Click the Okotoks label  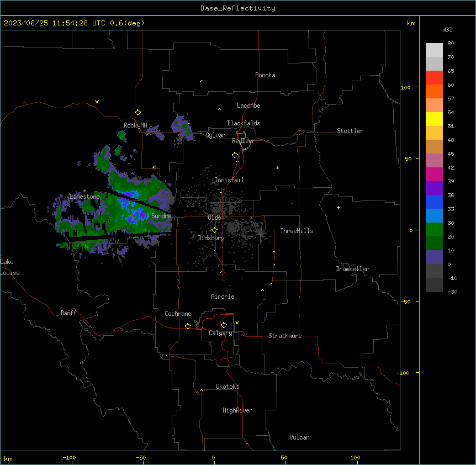228,387
